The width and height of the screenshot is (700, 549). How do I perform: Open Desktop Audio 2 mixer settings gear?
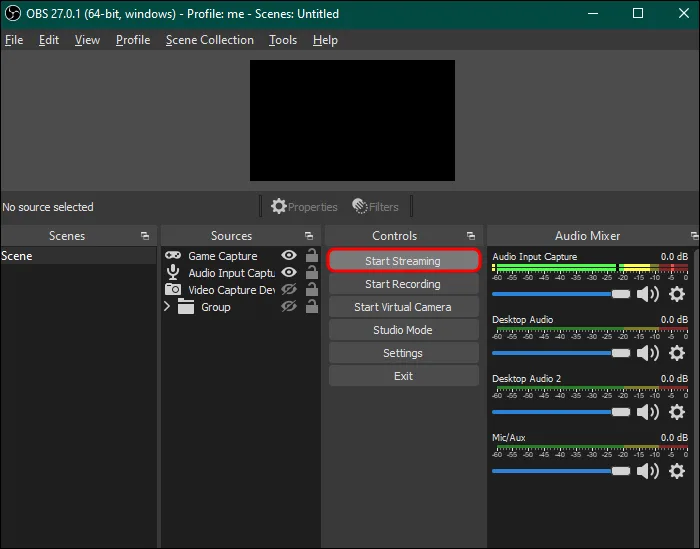pos(677,412)
